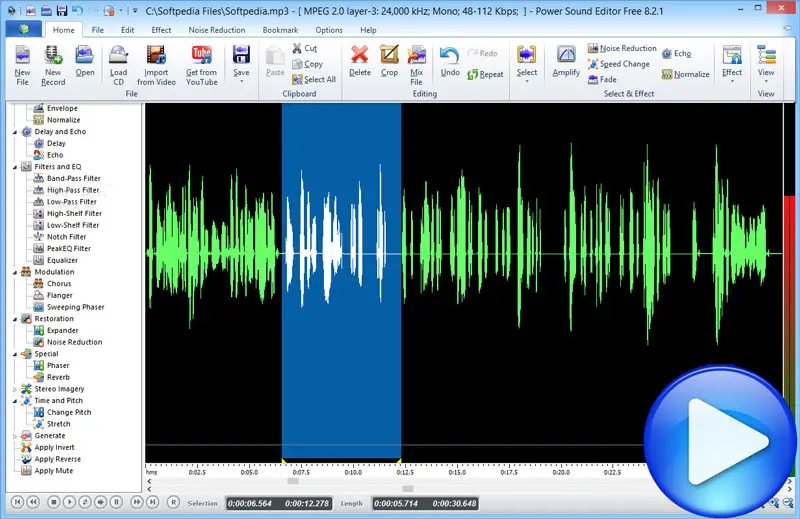
Task: Toggle the record button in playback bar
Action: pos(173,502)
